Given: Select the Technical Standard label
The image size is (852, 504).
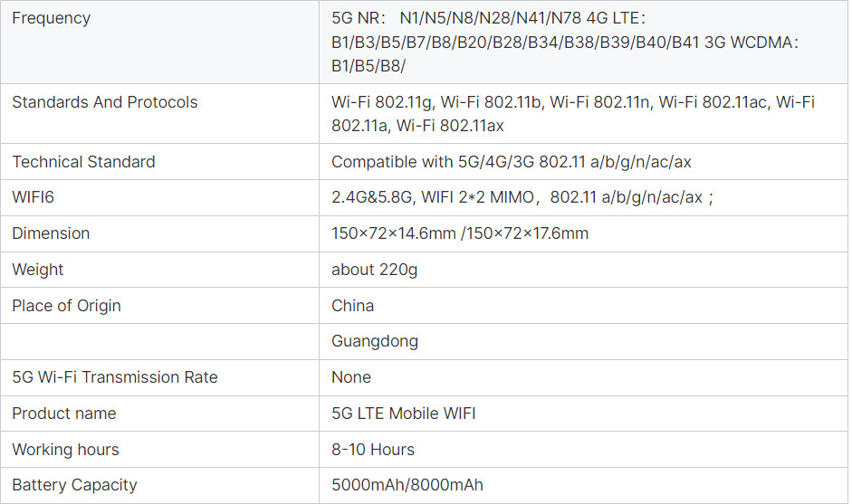Looking at the screenshot, I should 83,162.
